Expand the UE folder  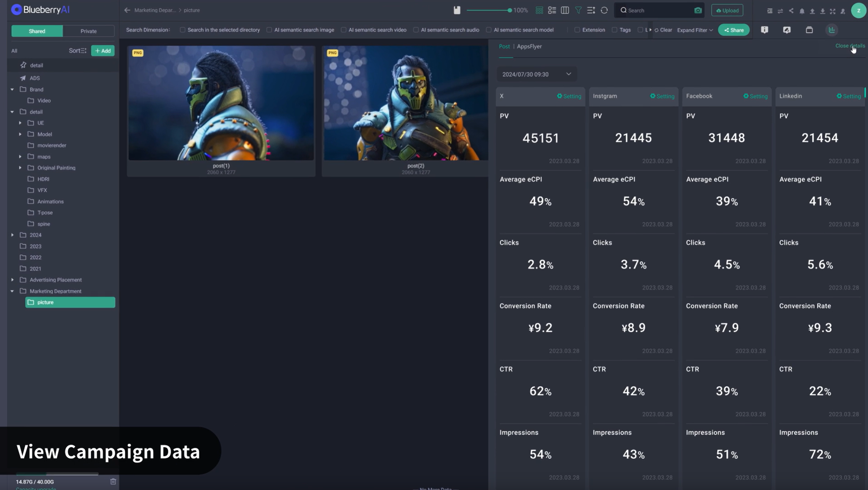[20, 123]
